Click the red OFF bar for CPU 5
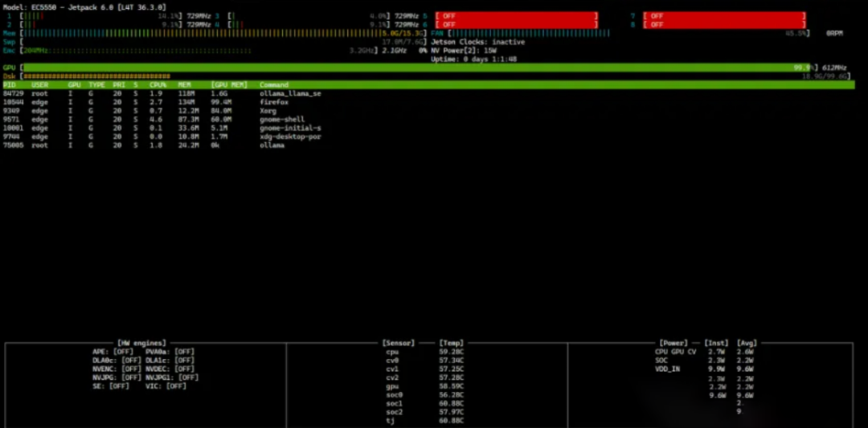Screen dimensions: 868x428 [x=517, y=17]
